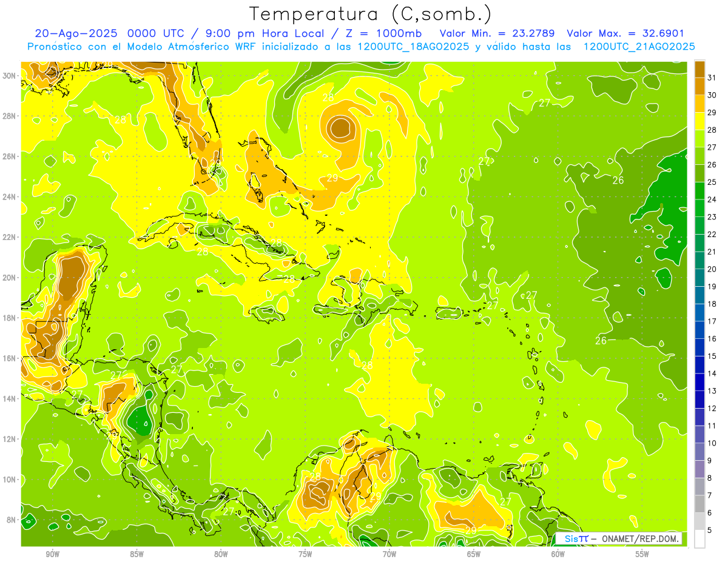Click the legend value 15

712,356
